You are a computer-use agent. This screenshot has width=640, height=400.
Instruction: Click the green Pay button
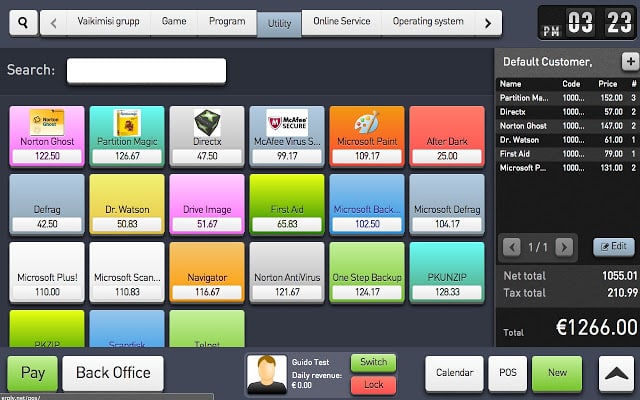[33, 373]
